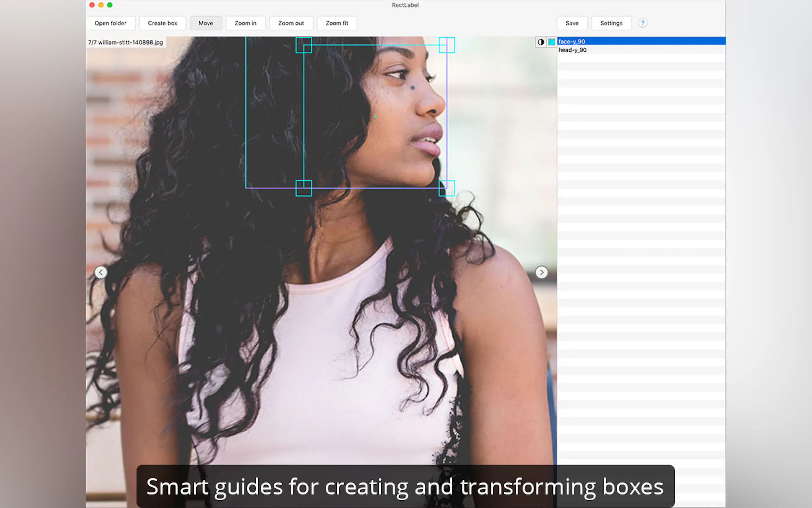Click the next image arrow
812x508 pixels.
pyautogui.click(x=541, y=272)
